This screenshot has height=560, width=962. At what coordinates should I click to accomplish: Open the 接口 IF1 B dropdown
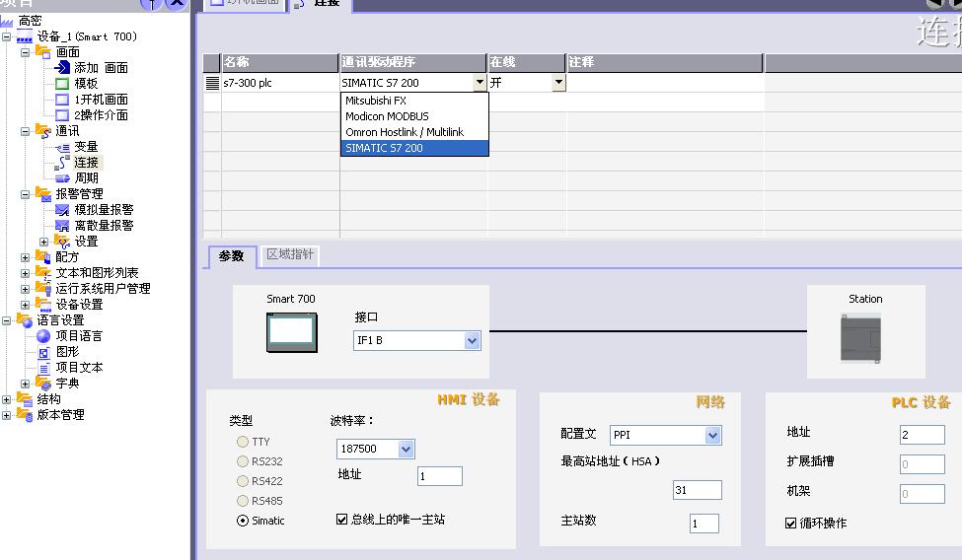click(472, 340)
